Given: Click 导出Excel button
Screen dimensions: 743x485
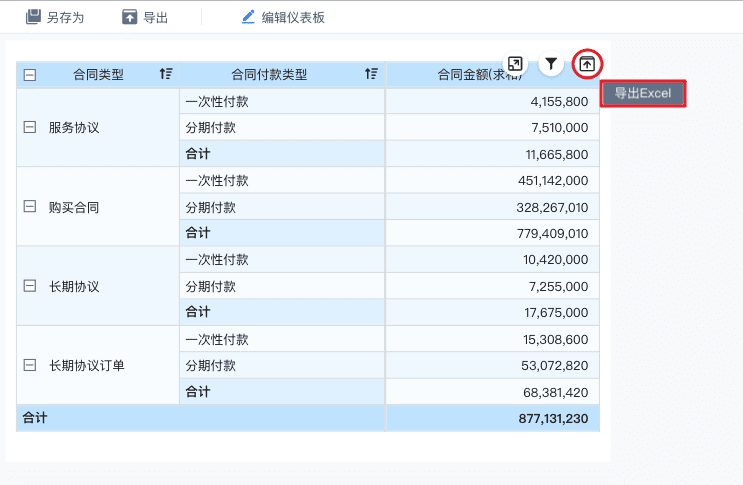Looking at the screenshot, I should [x=643, y=94].
